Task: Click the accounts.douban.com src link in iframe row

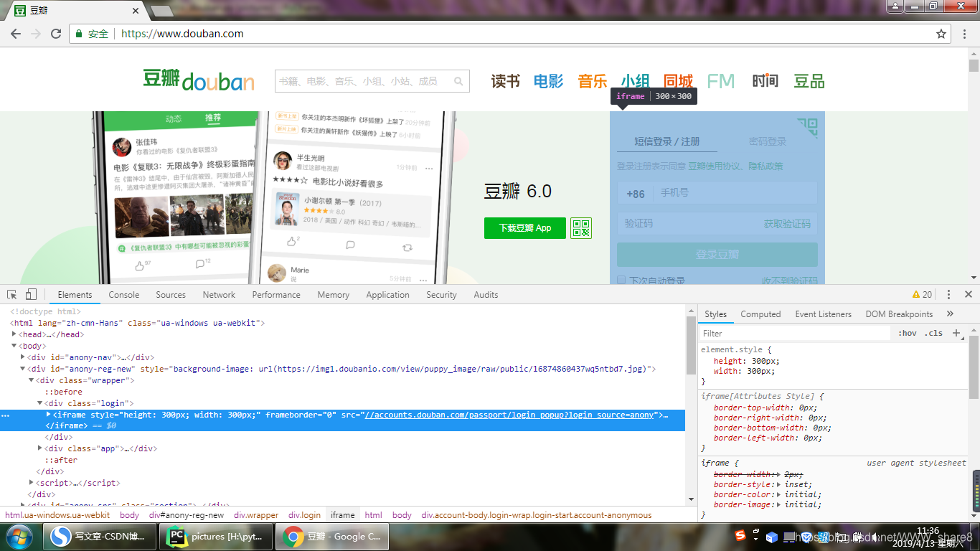Action: click(509, 415)
